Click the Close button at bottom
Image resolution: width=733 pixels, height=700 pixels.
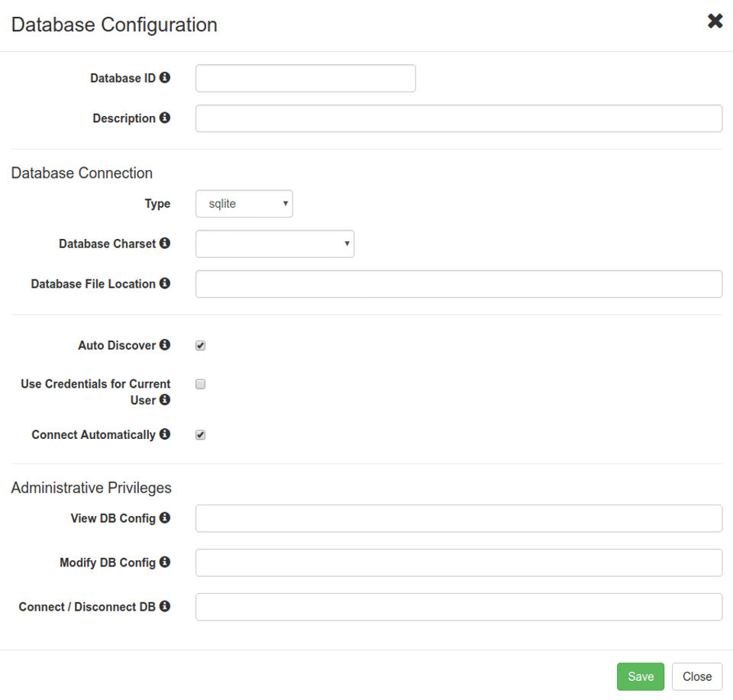click(x=696, y=676)
